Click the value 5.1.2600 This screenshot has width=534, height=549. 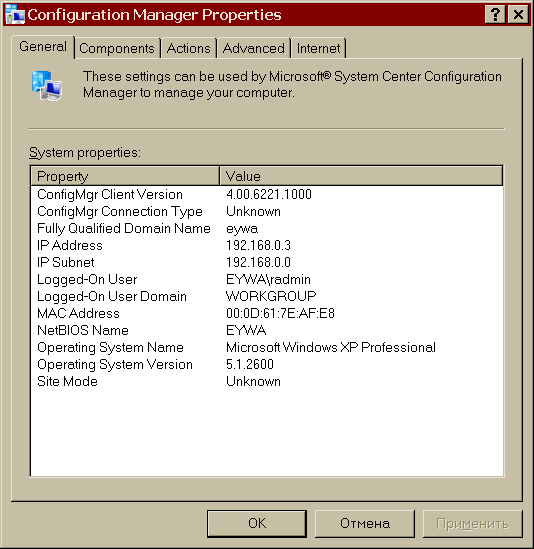[x=250, y=364]
